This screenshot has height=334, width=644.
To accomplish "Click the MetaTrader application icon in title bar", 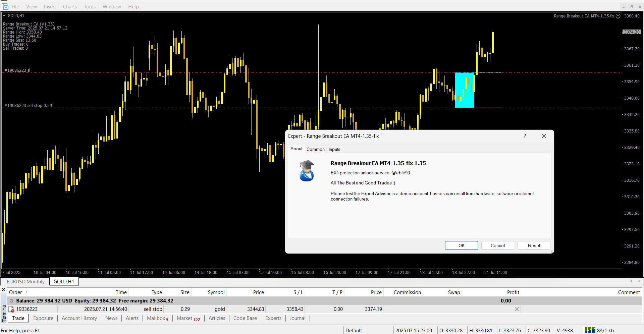I will point(5,6).
